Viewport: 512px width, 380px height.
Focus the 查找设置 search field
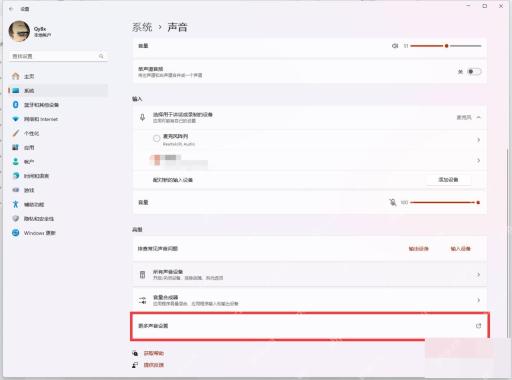(58, 56)
